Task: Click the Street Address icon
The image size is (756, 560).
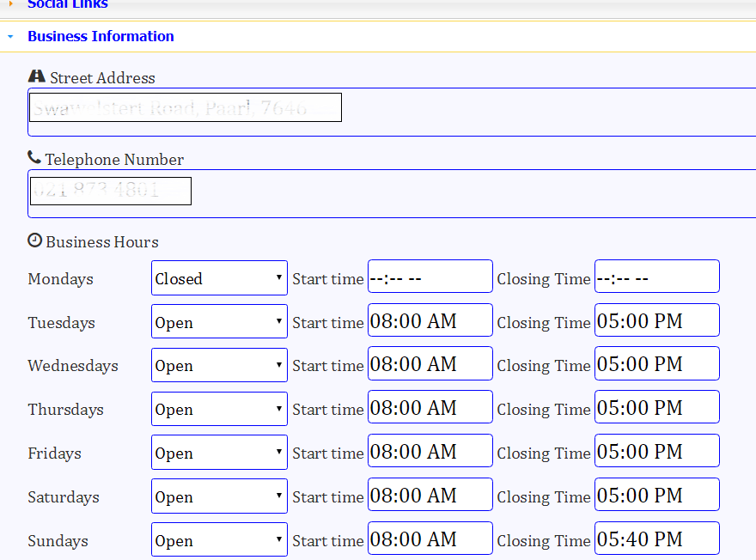Action: coord(37,76)
